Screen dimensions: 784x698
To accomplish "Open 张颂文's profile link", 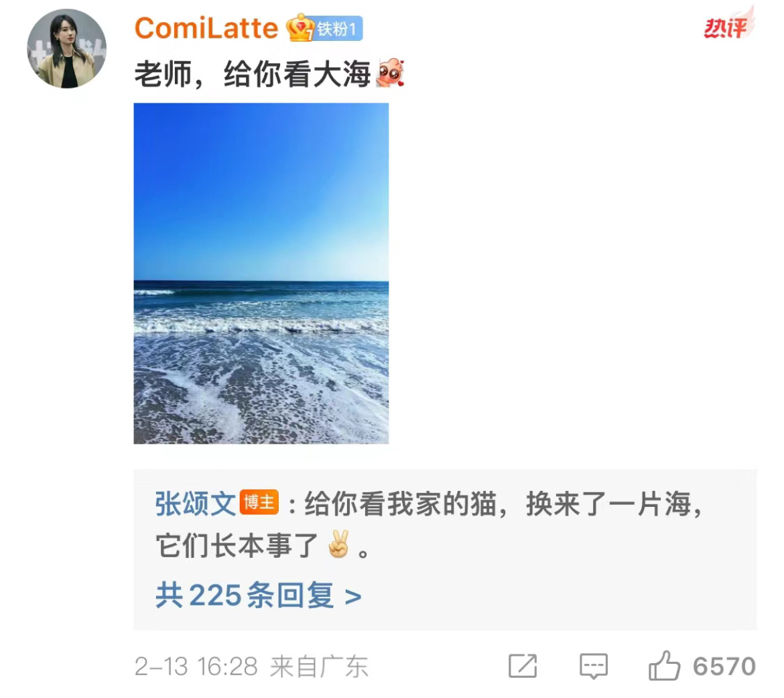I will [196, 503].
